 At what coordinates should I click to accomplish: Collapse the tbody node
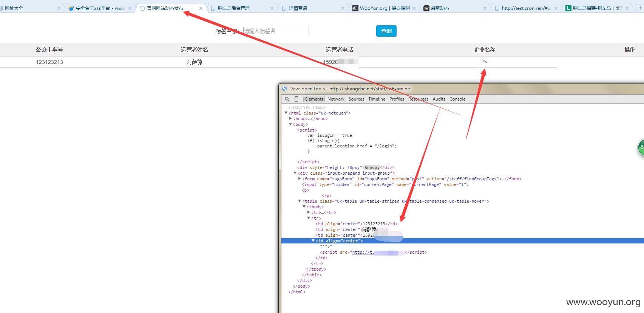(x=304, y=206)
